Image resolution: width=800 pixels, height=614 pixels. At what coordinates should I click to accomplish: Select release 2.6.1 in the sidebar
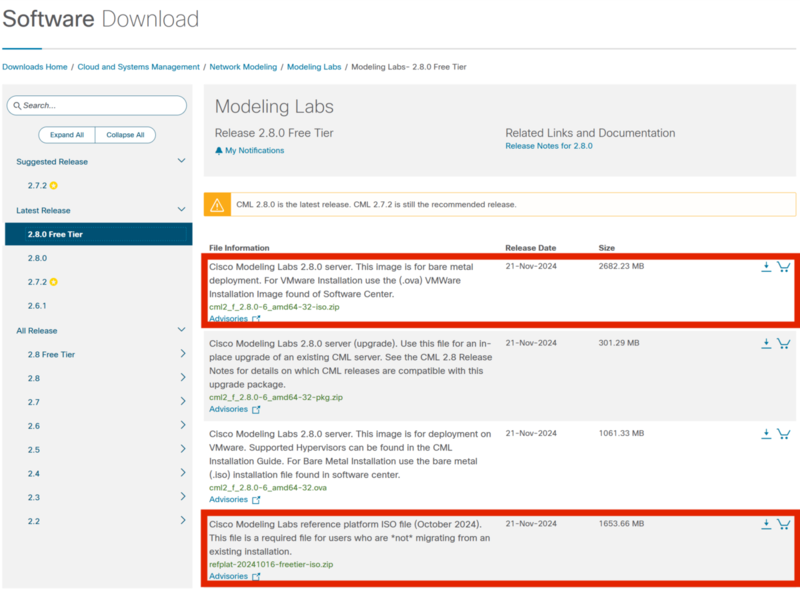point(37,306)
